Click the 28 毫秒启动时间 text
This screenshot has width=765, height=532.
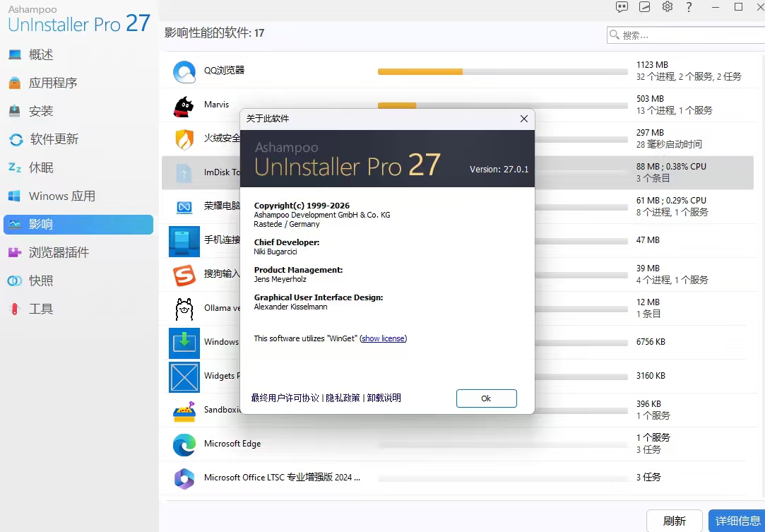(x=669, y=144)
